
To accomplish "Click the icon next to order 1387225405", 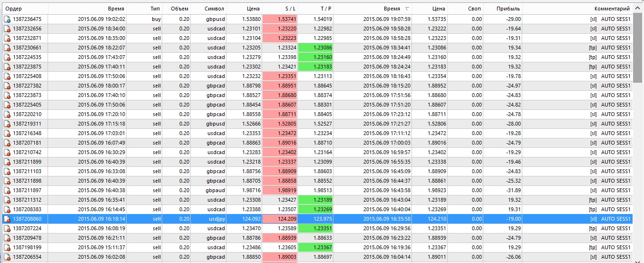I will 7,105.
